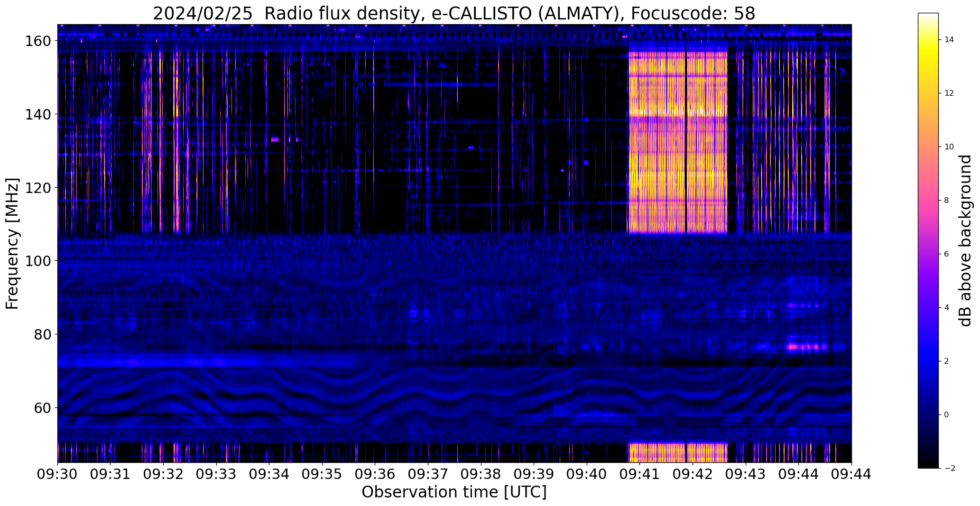Click the colorbar tick value −2
The width and height of the screenshot is (980, 506).
coord(950,469)
